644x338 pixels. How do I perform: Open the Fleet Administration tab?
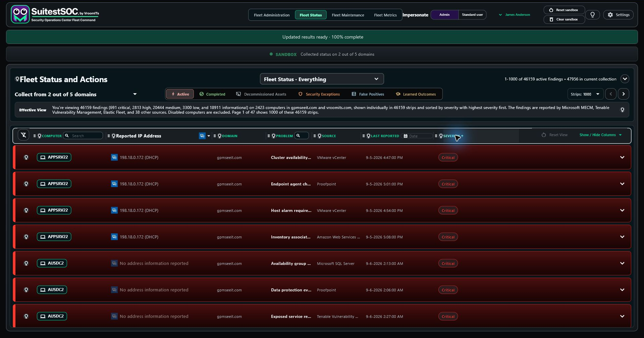point(272,15)
